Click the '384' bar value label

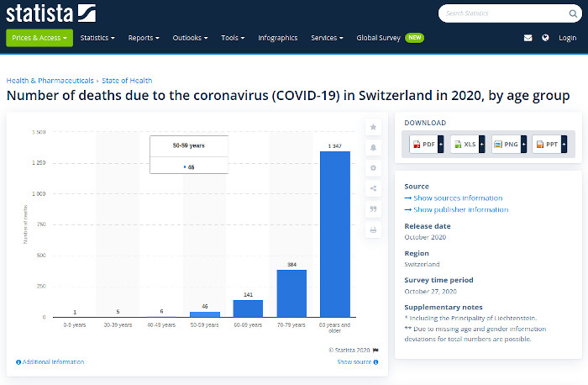click(x=291, y=265)
